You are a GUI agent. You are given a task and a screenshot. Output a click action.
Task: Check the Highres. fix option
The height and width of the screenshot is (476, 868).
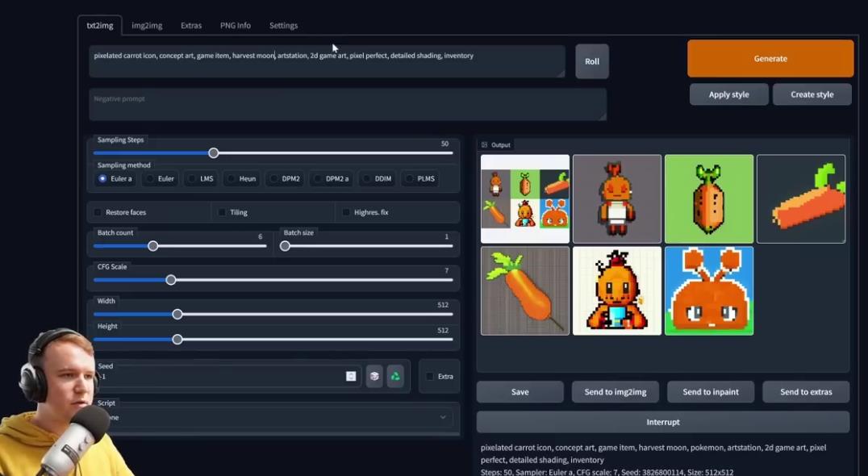346,212
